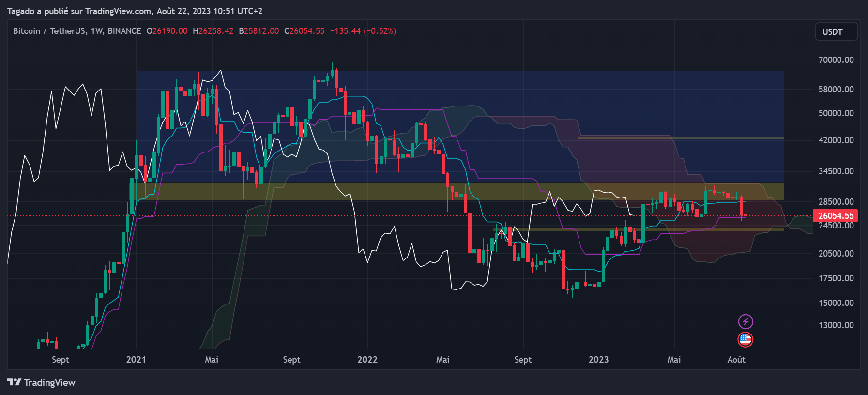Image resolution: width=868 pixels, height=395 pixels.
Task: Click the 70000.00 price axis label
Action: point(836,60)
